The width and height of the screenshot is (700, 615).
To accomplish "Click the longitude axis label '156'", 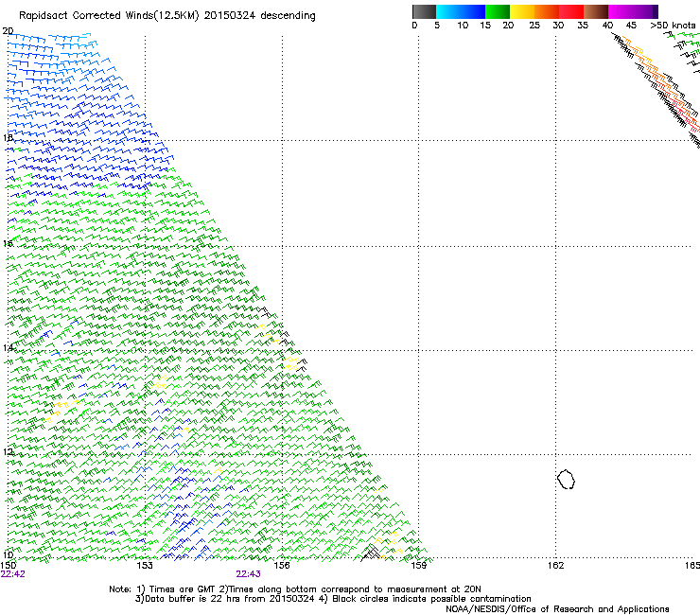I will 282,566.
